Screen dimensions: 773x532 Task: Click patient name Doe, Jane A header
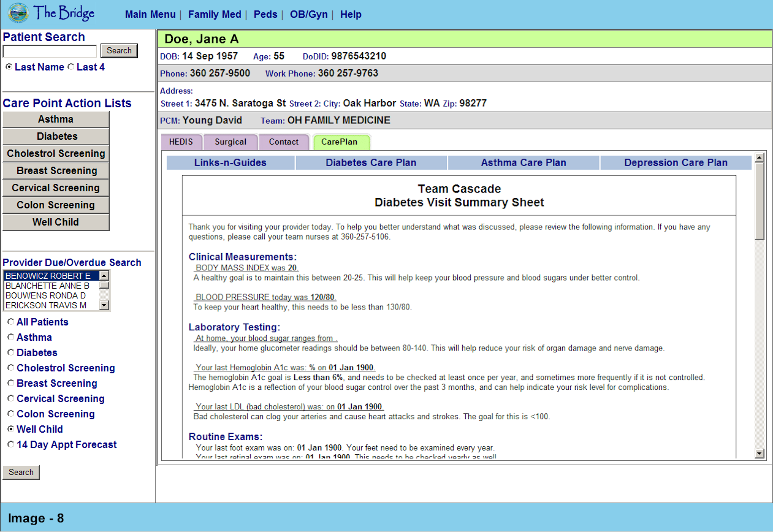pos(202,39)
